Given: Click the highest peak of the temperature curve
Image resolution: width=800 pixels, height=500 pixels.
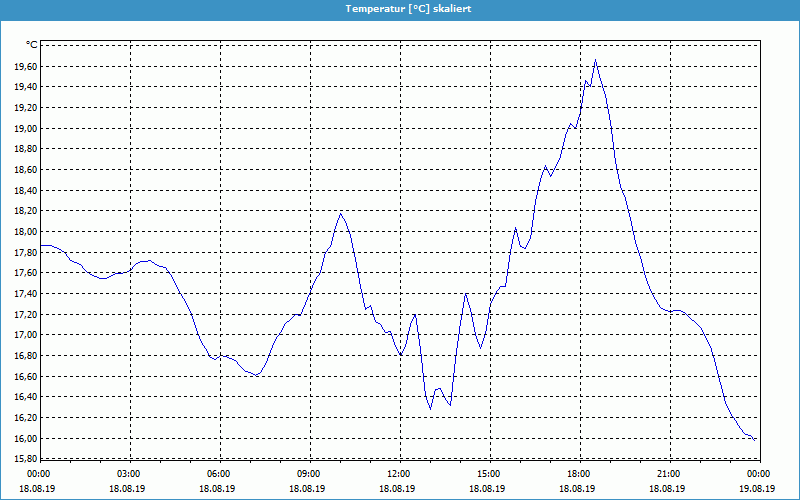Looking at the screenshot, I should point(596,60).
